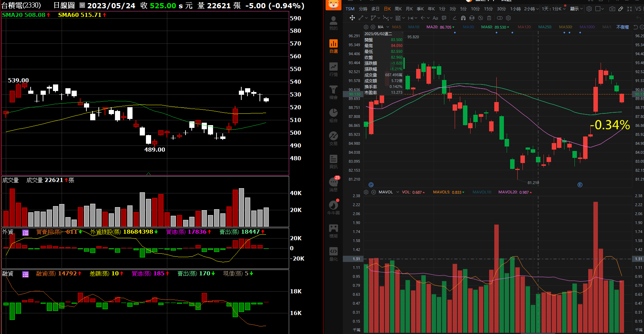Switch to the 多日 multi-day tab
Screen dimensions: 644x334
375,9
